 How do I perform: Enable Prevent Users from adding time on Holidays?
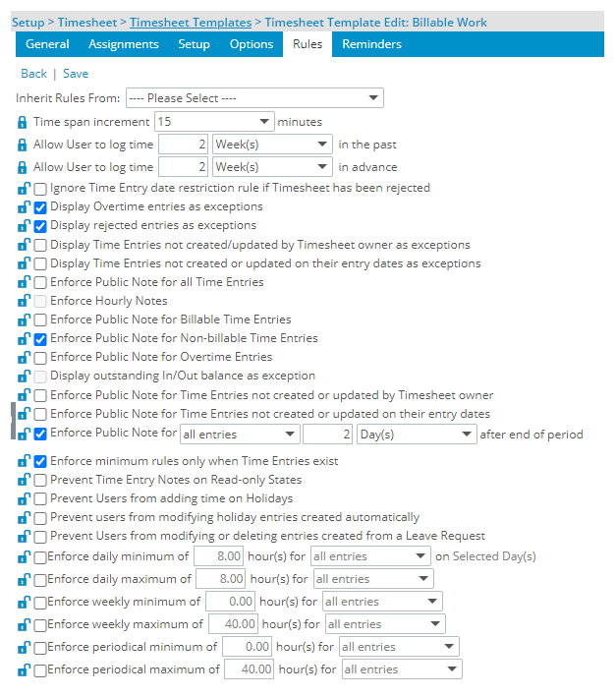click(x=40, y=498)
